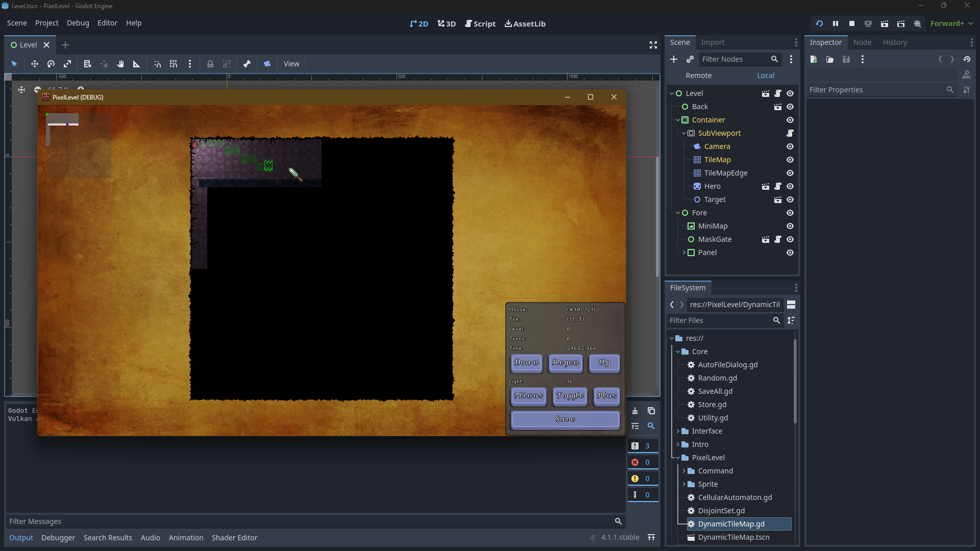Click the Save button in the debug overlay
This screenshot has width=980, height=551.
pos(565,419)
